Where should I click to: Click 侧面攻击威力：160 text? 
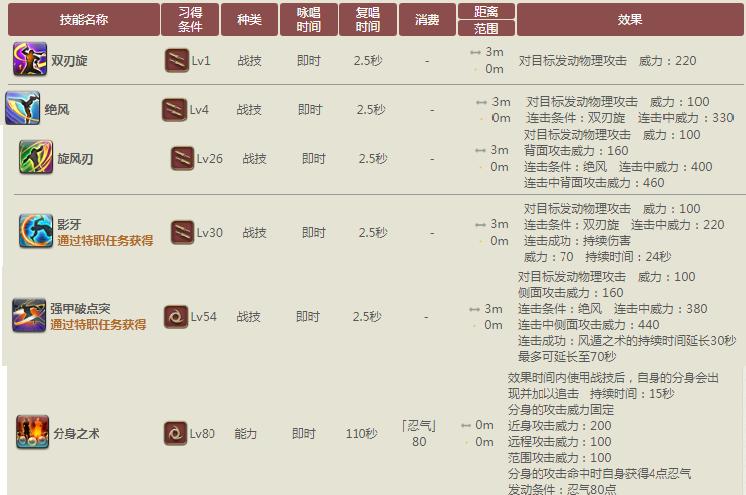pos(570,293)
